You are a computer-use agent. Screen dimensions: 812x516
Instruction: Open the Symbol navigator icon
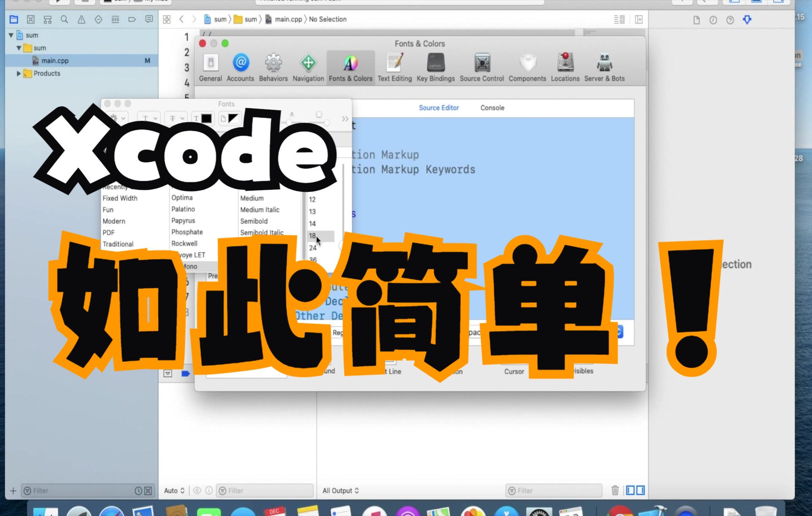tap(48, 19)
